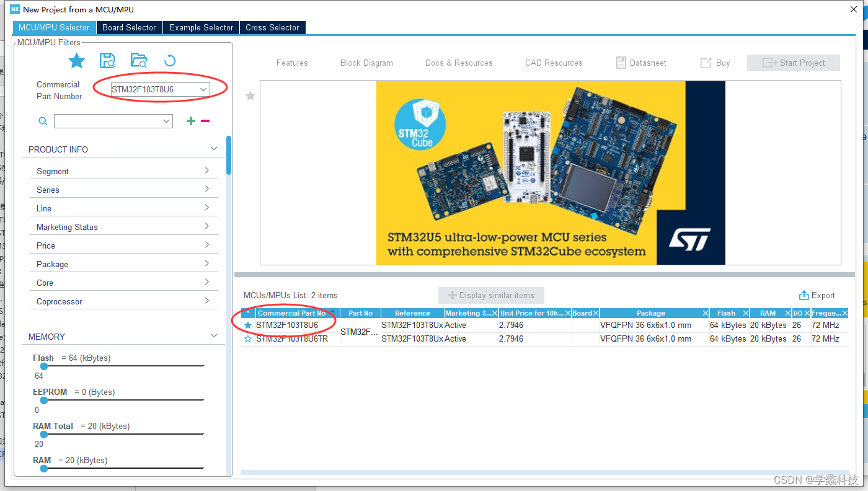Open Docs & Resources

click(x=459, y=63)
